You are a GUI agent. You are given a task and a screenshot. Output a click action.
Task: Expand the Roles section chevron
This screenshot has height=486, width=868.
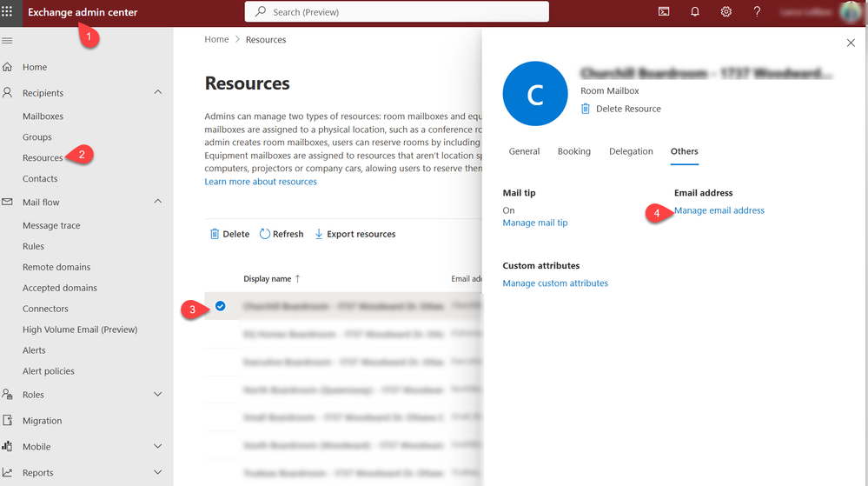[158, 394]
